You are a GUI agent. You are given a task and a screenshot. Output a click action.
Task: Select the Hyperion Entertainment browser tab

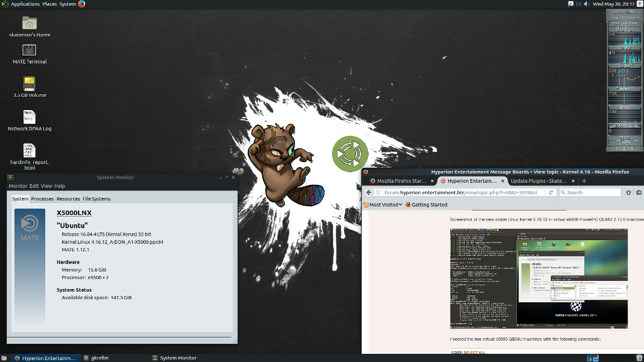(472, 181)
